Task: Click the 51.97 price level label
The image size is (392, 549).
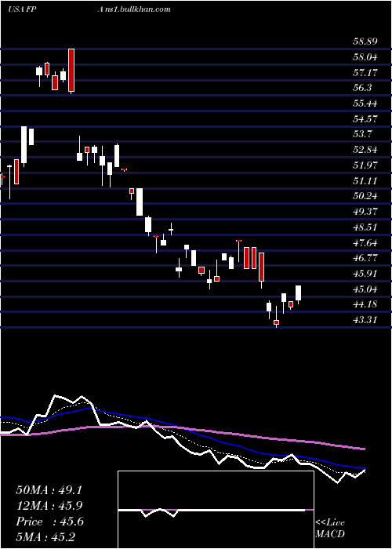Action: pyautogui.click(x=365, y=165)
